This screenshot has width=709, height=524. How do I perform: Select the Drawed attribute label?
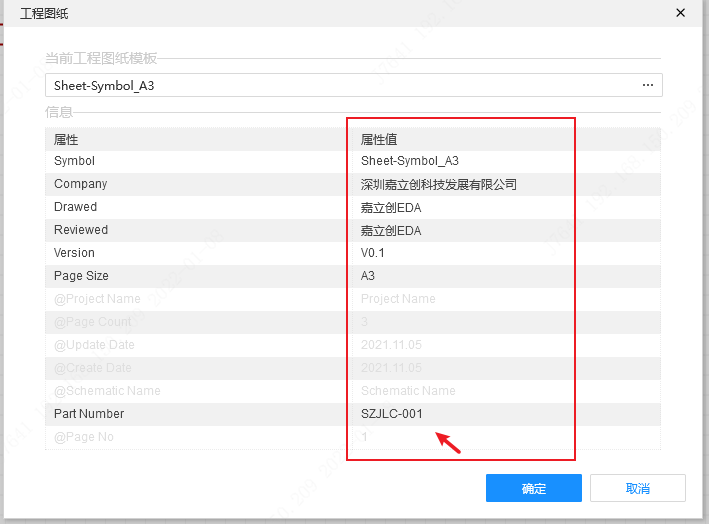click(75, 207)
